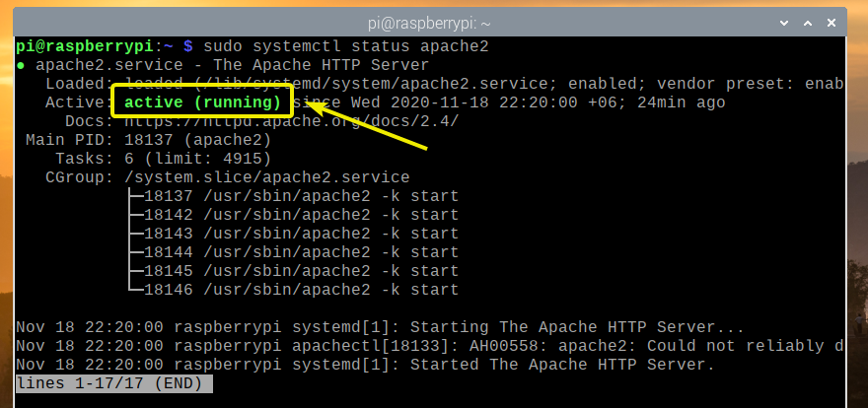This screenshot has height=408, width=868.
Task: Click the highlighted 'active (running)' status
Action: pos(202,102)
